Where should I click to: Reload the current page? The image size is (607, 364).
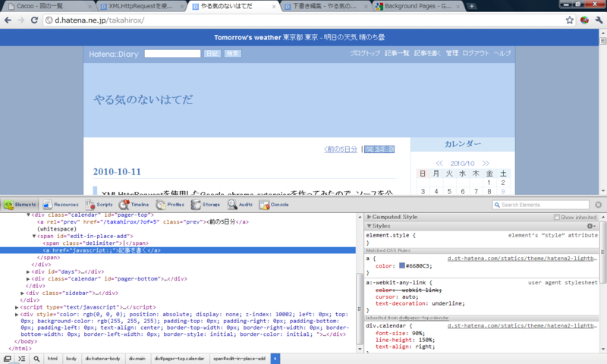34,20
